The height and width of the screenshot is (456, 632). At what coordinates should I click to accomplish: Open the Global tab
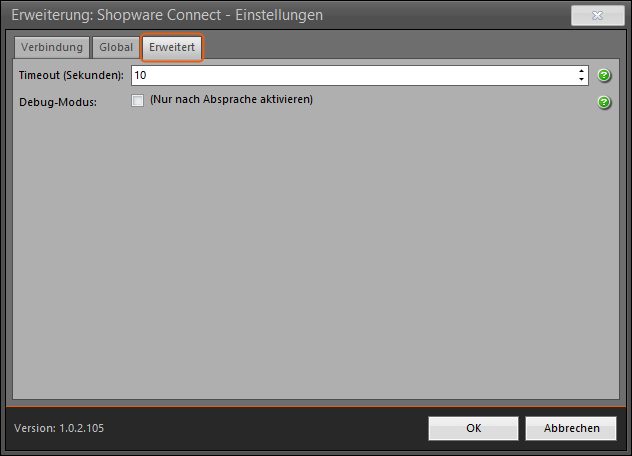[116, 48]
